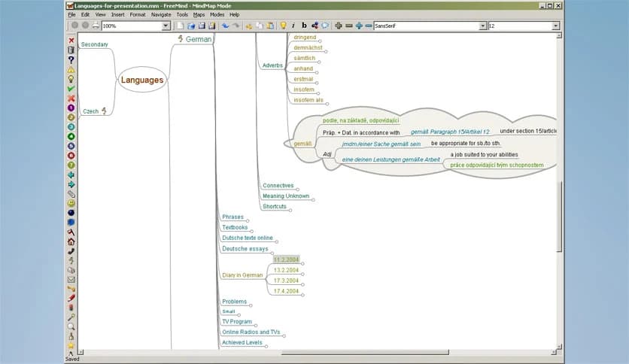
Task: Select the Diary in German node
Action: [242, 275]
